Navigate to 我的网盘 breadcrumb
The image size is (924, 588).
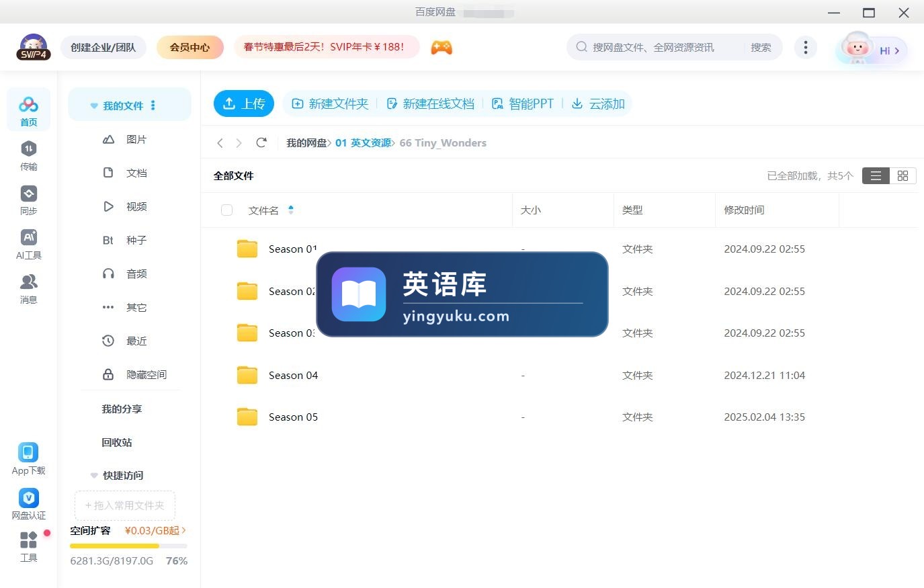click(x=306, y=142)
